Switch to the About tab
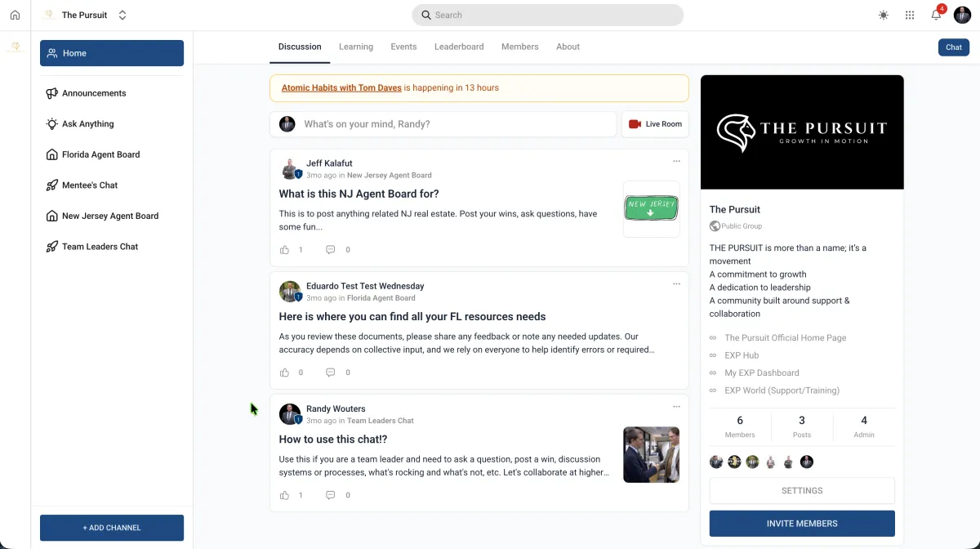This screenshot has height=549, width=980. (x=568, y=47)
